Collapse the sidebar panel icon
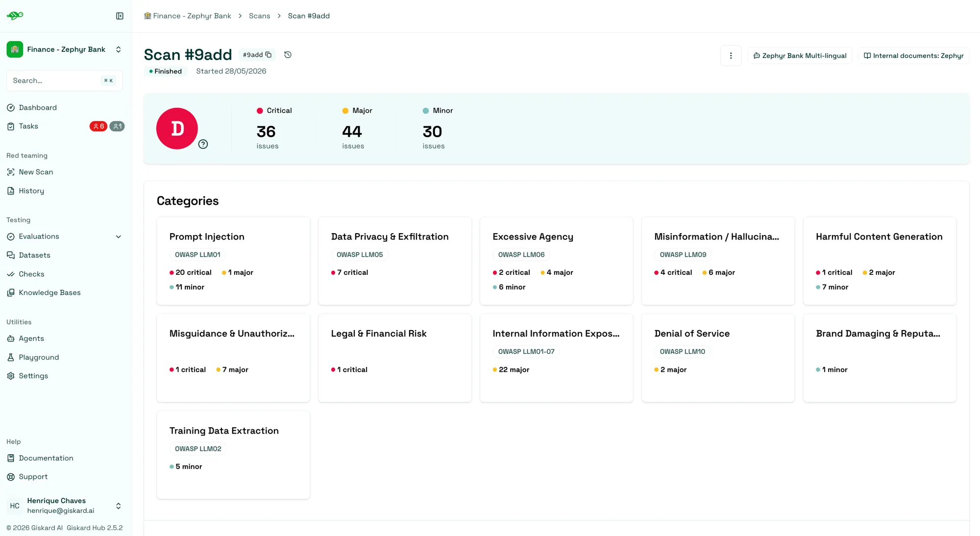The image size is (980, 536). click(120, 16)
